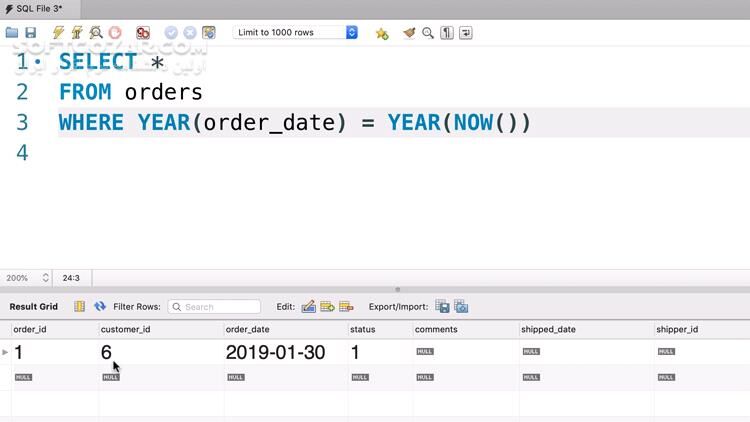
Task: Open the find magnifier in the editor toolbar
Action: (428, 33)
